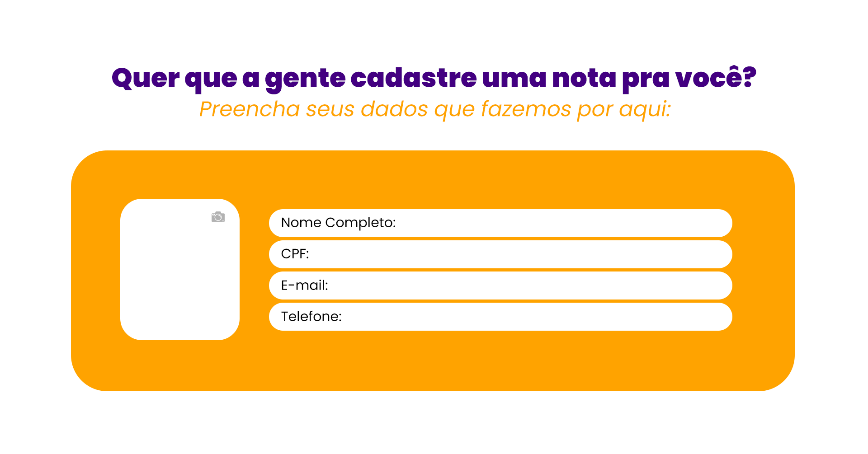Click the white photo upload placeholder
Image resolution: width=868 pixels, height=454 pixels.
pyautogui.click(x=179, y=276)
